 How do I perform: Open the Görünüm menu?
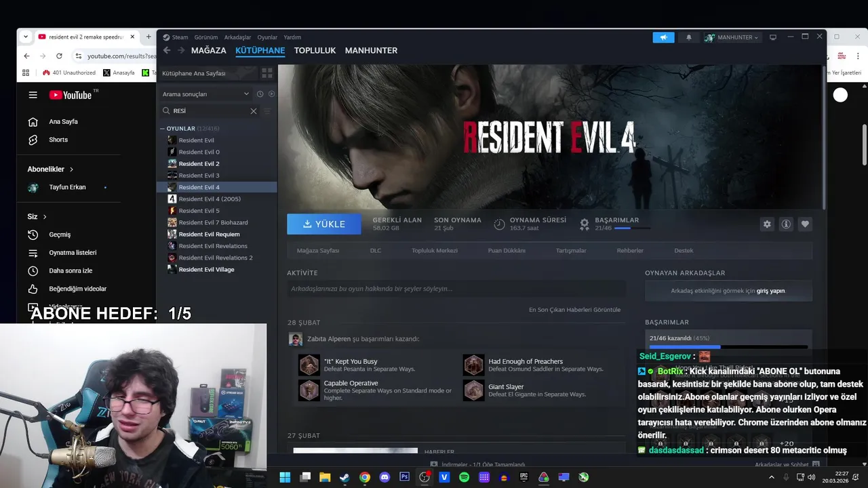[x=206, y=37]
